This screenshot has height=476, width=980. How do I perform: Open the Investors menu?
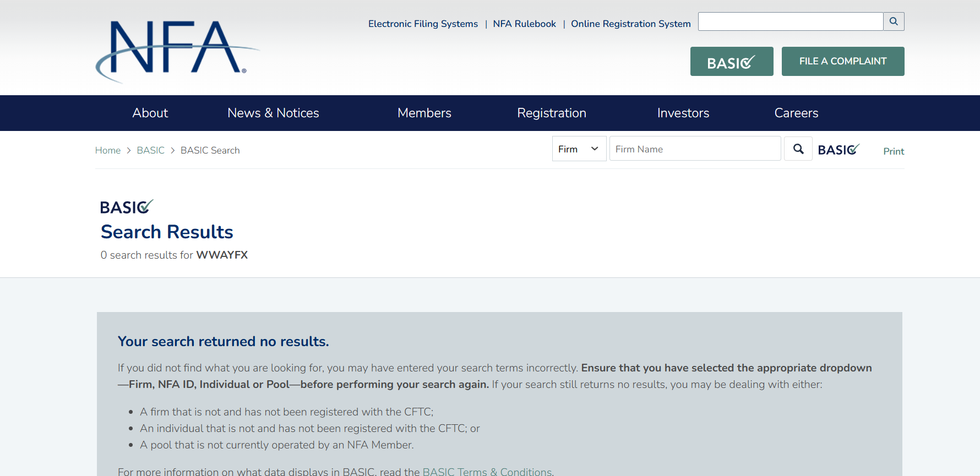(683, 113)
